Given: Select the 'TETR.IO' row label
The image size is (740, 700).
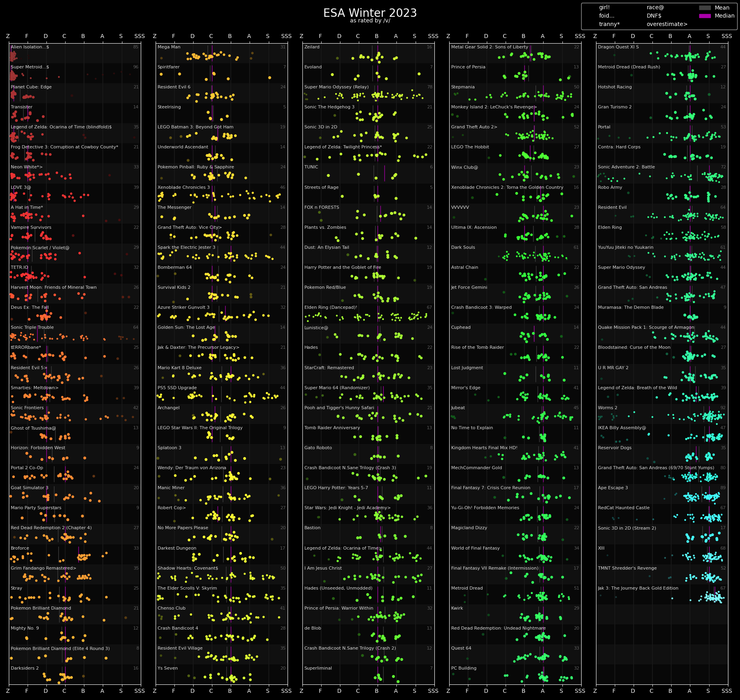Looking at the screenshot, I should [x=20, y=268].
